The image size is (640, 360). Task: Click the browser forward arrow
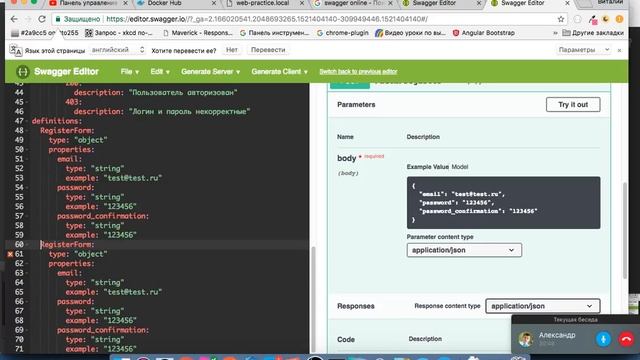pos(28,19)
